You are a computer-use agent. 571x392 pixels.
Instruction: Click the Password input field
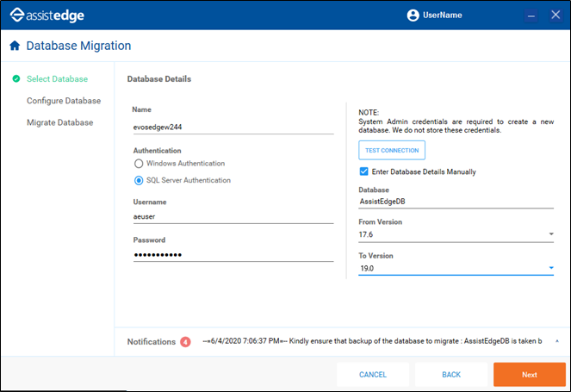point(233,255)
